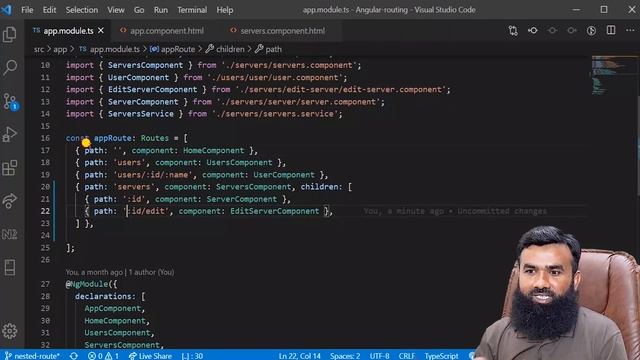Click the nested-route branch in status bar
This screenshot has width=640, height=360.
pos(32,356)
